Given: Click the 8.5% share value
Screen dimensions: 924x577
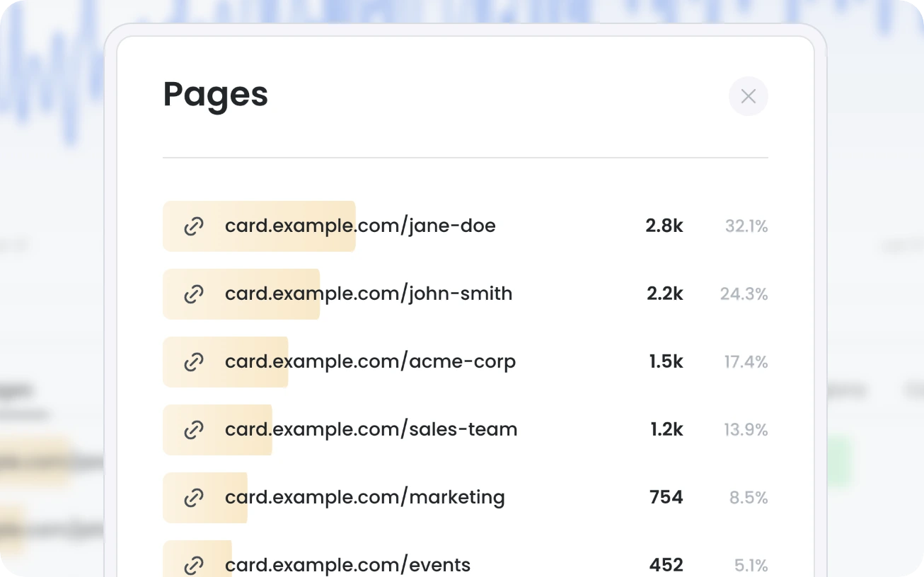Looking at the screenshot, I should (749, 498).
